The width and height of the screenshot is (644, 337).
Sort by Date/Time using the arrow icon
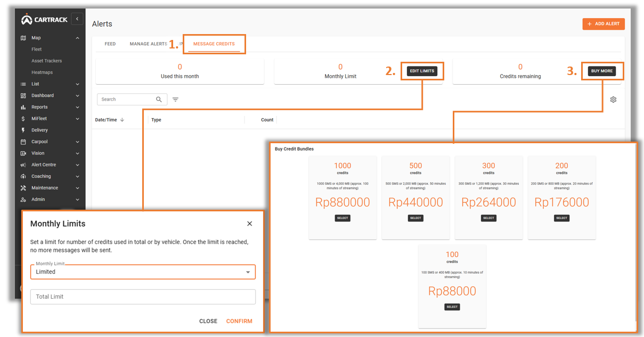pos(122,120)
